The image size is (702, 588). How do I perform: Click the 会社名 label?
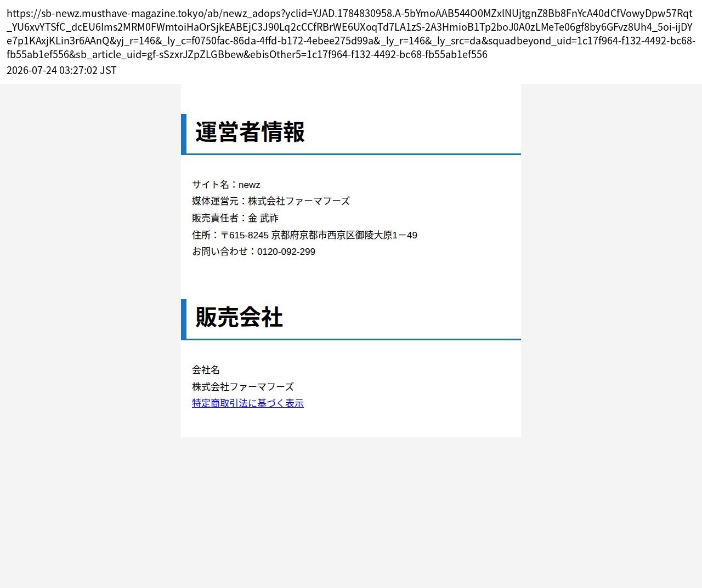(206, 370)
